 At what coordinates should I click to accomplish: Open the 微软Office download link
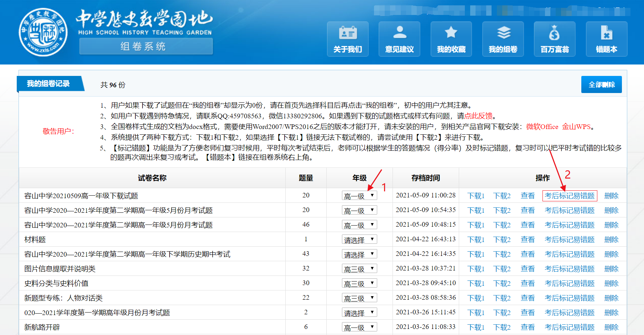542,127
